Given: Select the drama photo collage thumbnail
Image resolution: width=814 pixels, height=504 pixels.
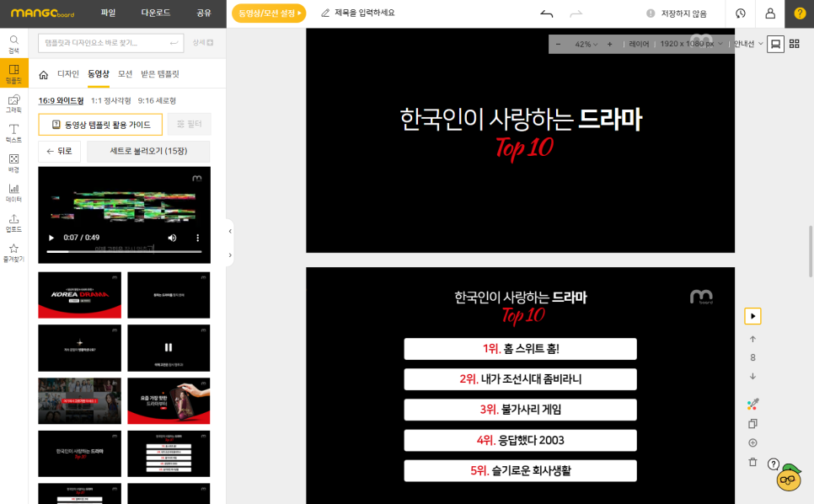Looking at the screenshot, I should [79, 400].
